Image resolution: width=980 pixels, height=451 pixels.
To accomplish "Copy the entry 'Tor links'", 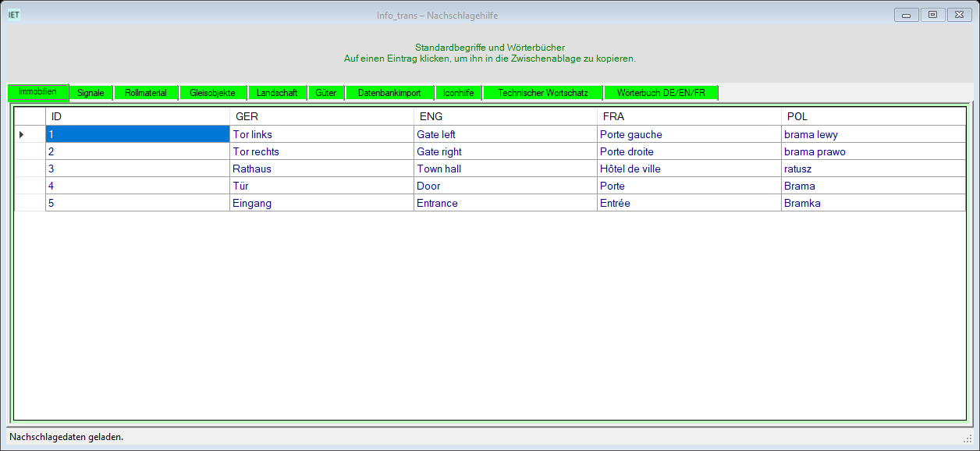I will [x=321, y=134].
